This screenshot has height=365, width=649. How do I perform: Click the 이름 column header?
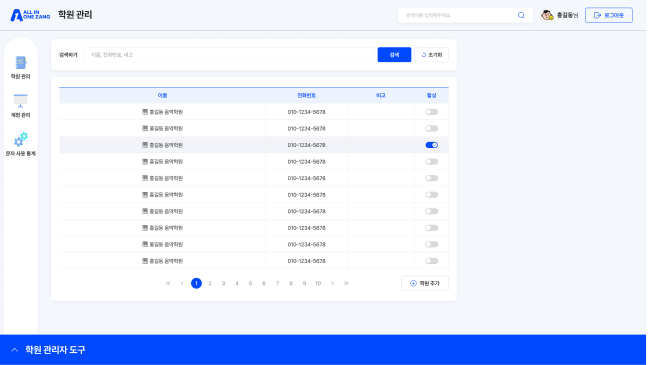click(162, 96)
